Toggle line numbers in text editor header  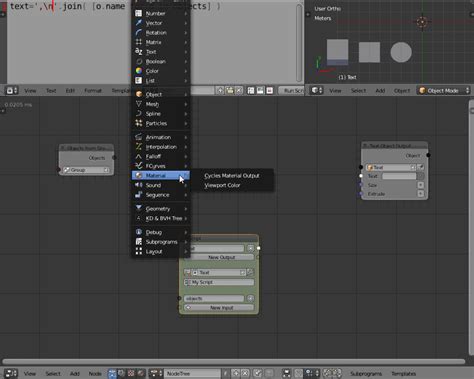[251, 90]
